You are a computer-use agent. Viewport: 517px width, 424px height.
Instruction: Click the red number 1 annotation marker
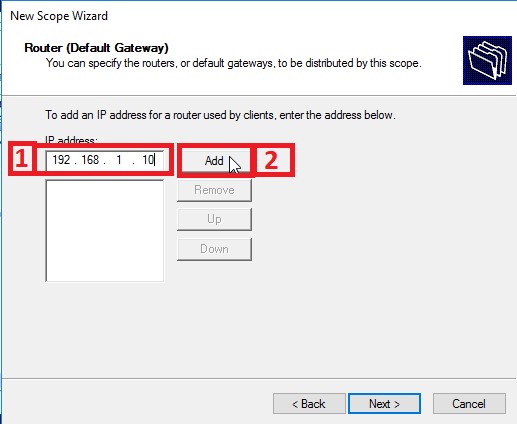coord(21,159)
